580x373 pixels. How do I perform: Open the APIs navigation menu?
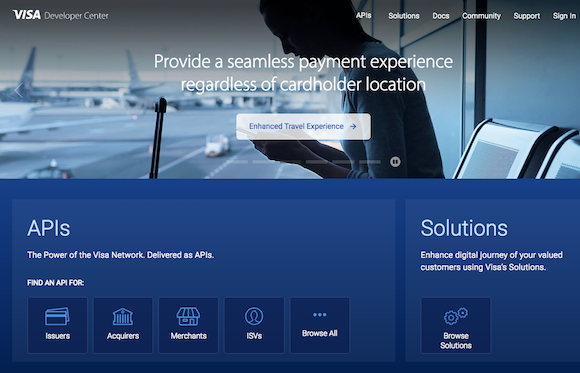(364, 16)
